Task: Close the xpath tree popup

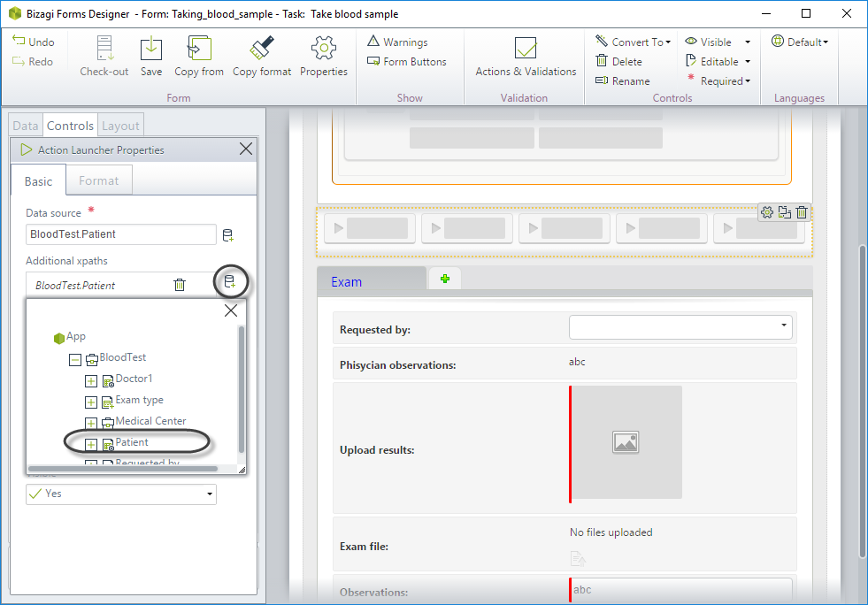Action: click(231, 310)
